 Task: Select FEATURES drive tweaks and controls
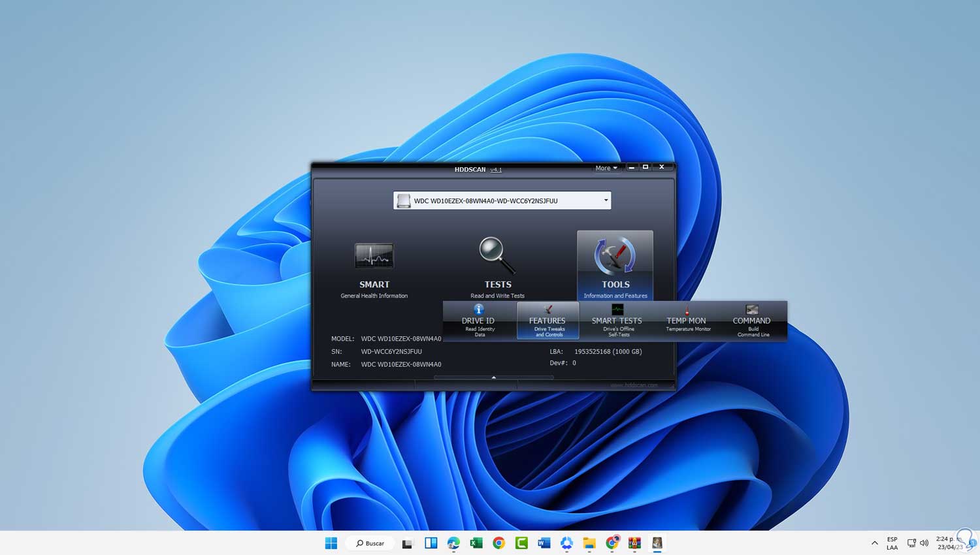click(x=547, y=321)
